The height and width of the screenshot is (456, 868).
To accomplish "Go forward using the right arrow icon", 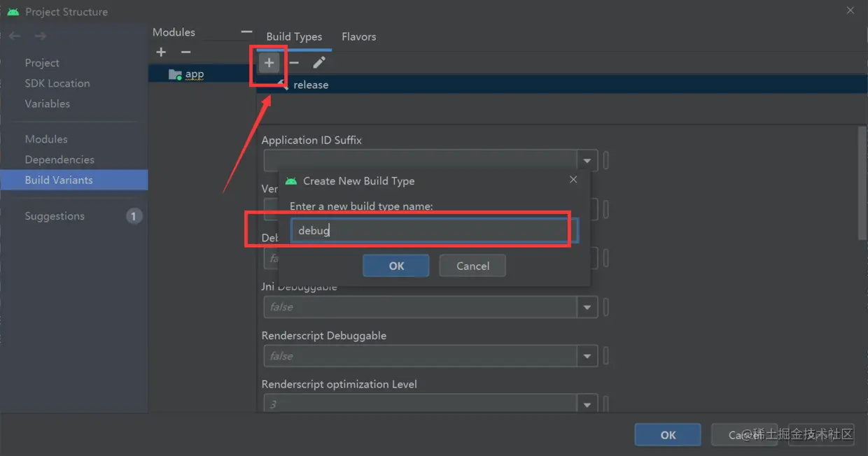I will [x=41, y=36].
